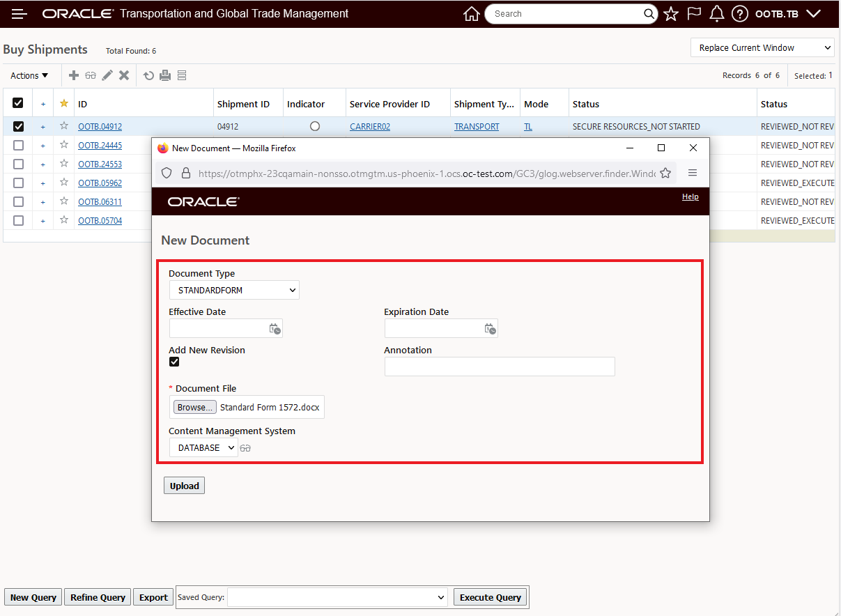Open the OOTB.04912 shipment link
This screenshot has height=616, width=841.
[x=100, y=127]
